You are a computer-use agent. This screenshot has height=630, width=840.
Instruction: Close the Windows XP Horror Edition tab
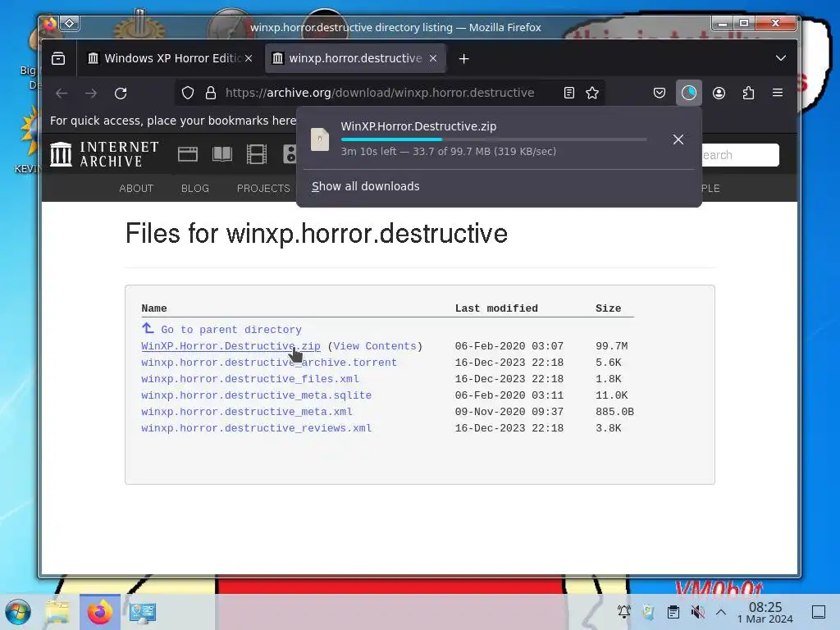(249, 58)
